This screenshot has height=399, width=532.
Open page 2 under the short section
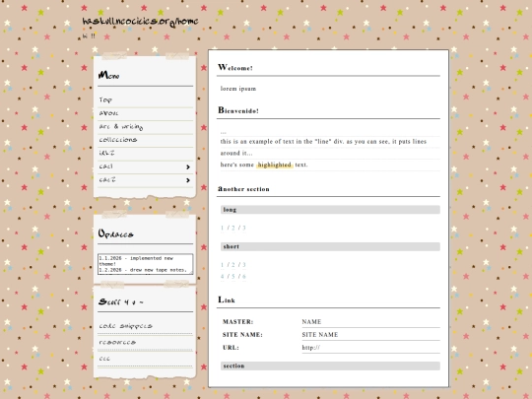pos(233,265)
